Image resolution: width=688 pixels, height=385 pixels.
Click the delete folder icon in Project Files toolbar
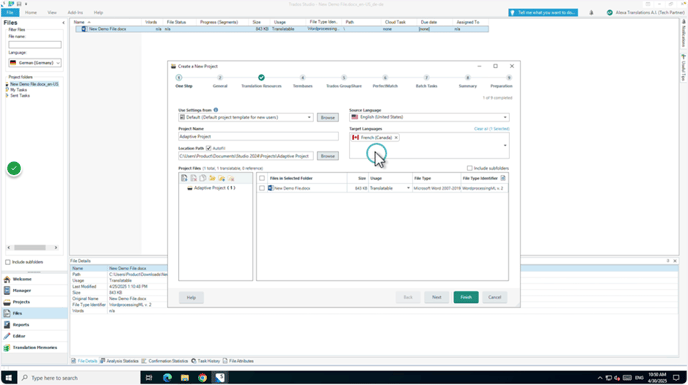pos(231,178)
